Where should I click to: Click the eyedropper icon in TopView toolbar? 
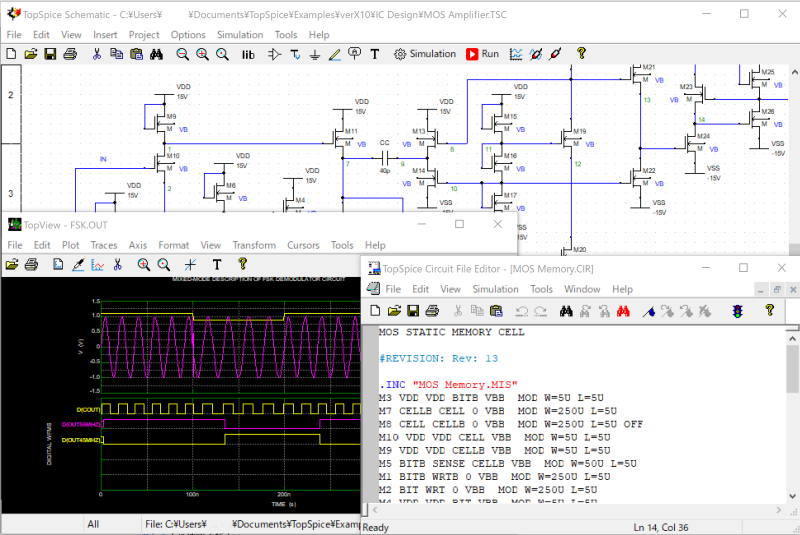point(78,265)
